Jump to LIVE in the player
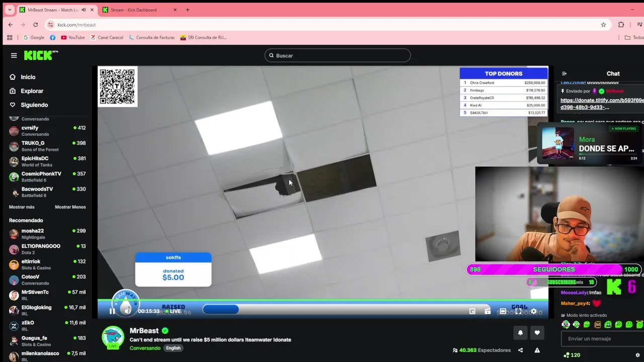 [x=173, y=311]
